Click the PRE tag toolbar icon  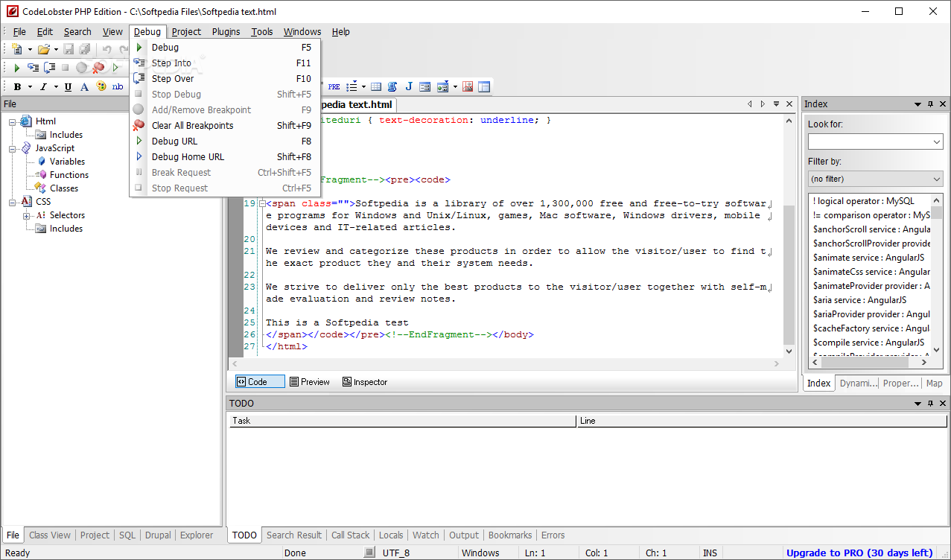point(334,87)
